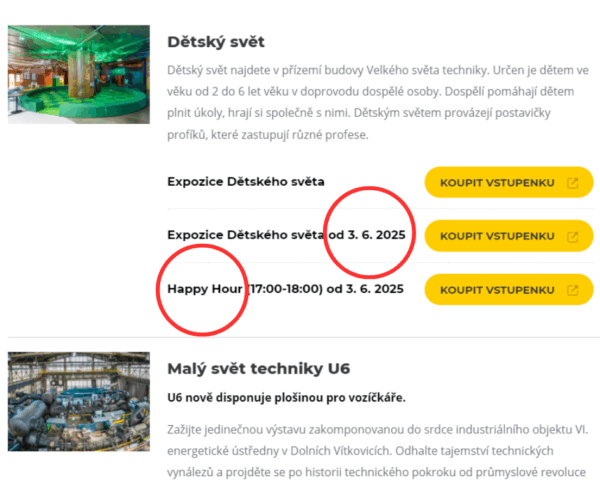Viewport: 600px width, 503px height.
Task: Click external-link icon in first Koupit vstupenku button
Action: coord(572,183)
